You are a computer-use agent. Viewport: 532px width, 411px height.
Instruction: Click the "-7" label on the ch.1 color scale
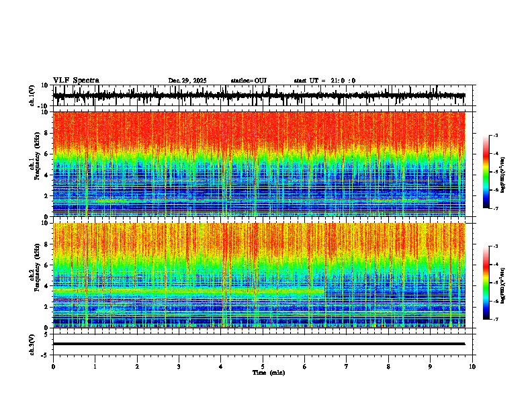[x=496, y=208]
